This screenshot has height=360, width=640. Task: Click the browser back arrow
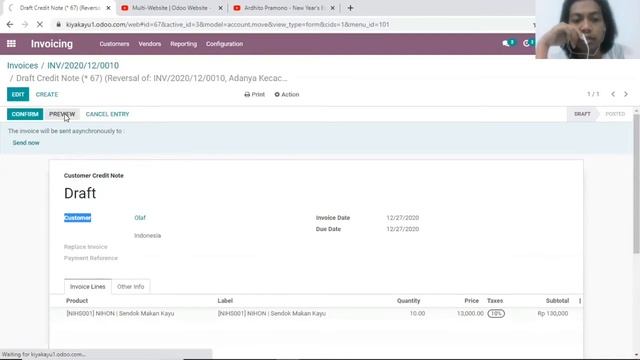[10, 24]
